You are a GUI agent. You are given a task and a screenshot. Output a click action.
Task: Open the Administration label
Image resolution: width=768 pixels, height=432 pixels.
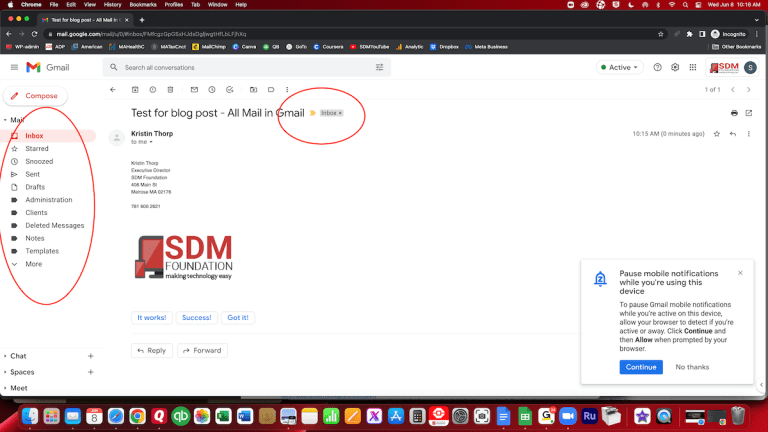click(x=48, y=200)
